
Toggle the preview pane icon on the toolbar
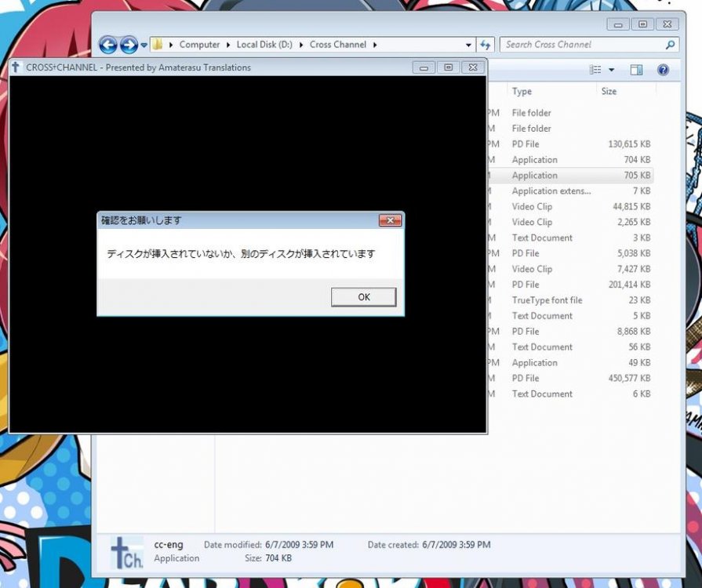click(x=636, y=70)
